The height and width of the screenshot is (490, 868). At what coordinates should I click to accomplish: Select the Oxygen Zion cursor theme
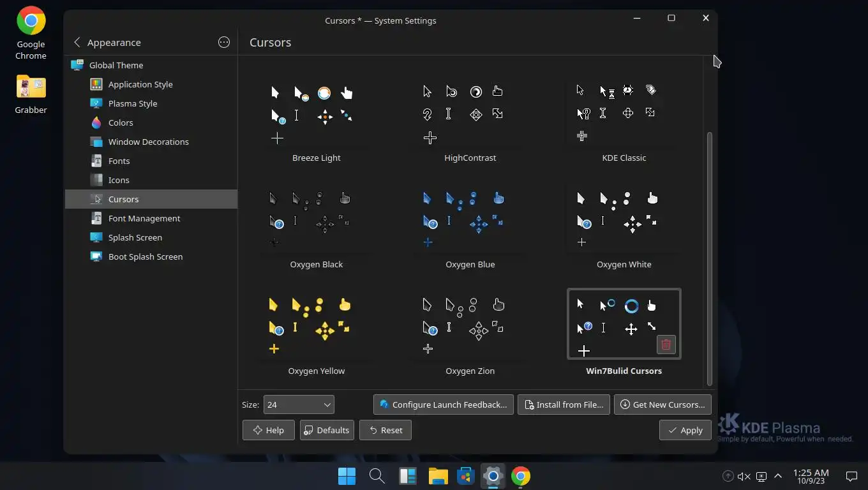point(470,334)
